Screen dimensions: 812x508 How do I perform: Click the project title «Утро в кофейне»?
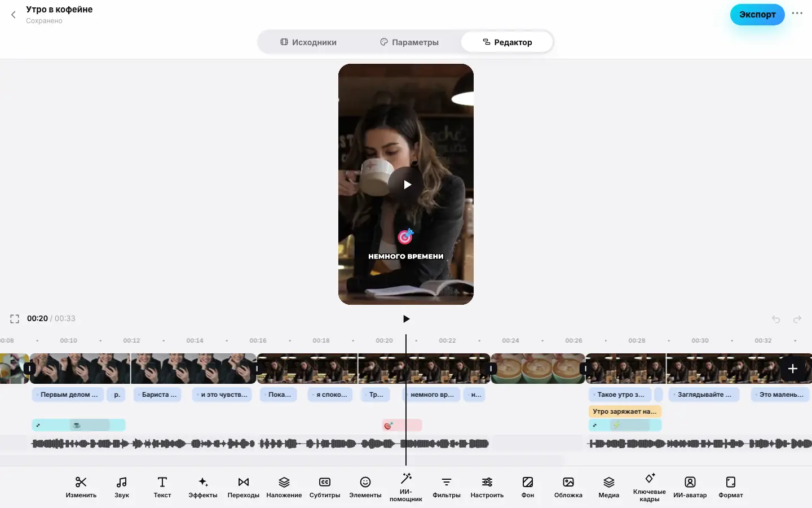59,10
